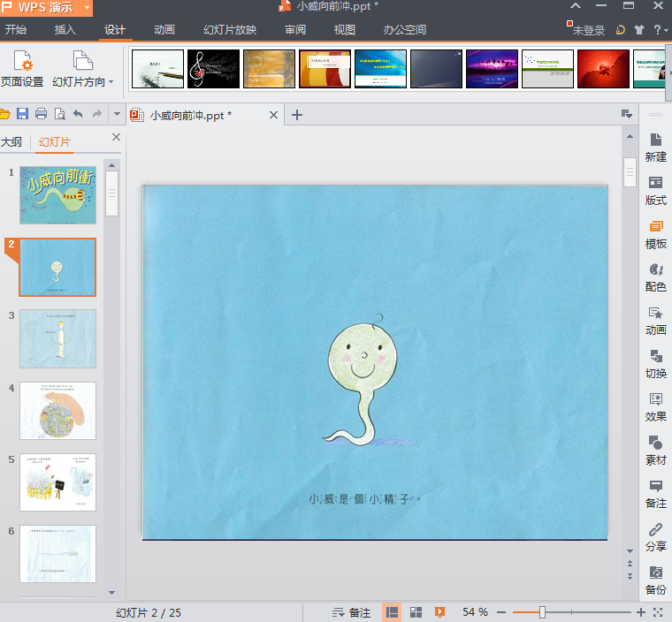Switch to slide sorter view
672x622 pixels.
[416, 612]
